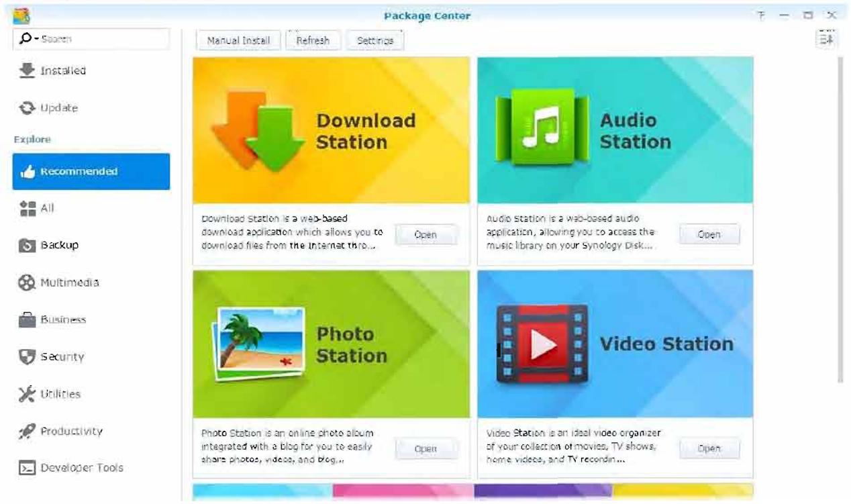Open the Settings button in toolbar
Image resolution: width=851 pixels, height=504 pixels.
375,40
